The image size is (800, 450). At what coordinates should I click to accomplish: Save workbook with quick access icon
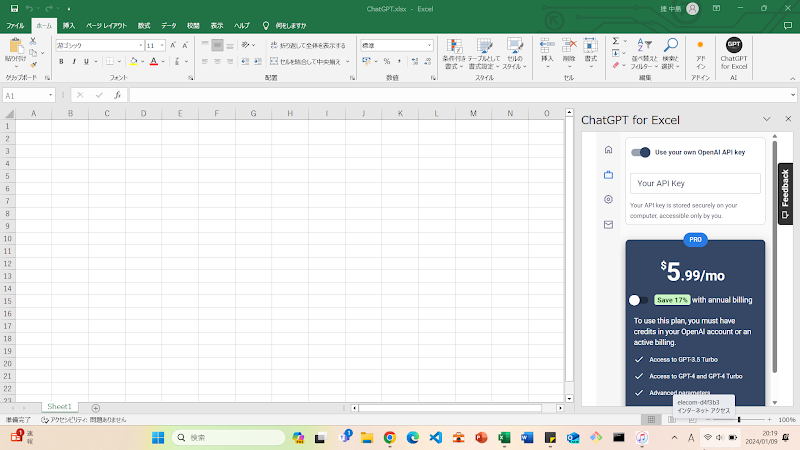(14, 9)
